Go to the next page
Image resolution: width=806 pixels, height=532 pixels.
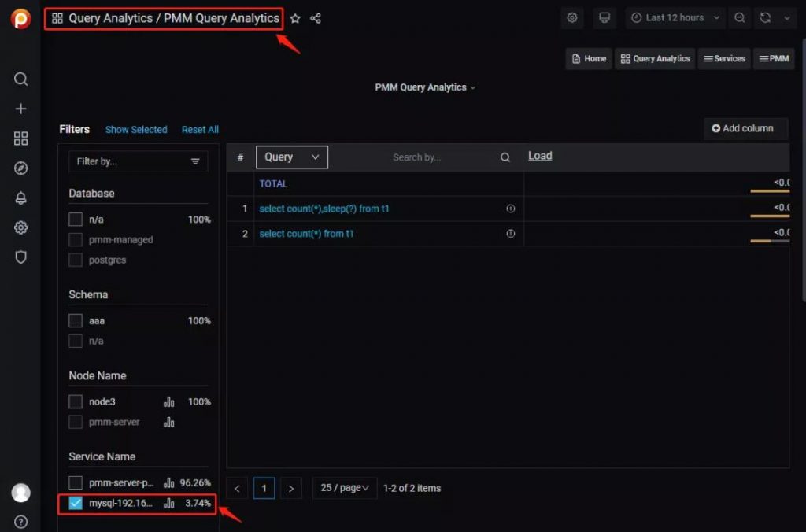pyautogui.click(x=291, y=488)
